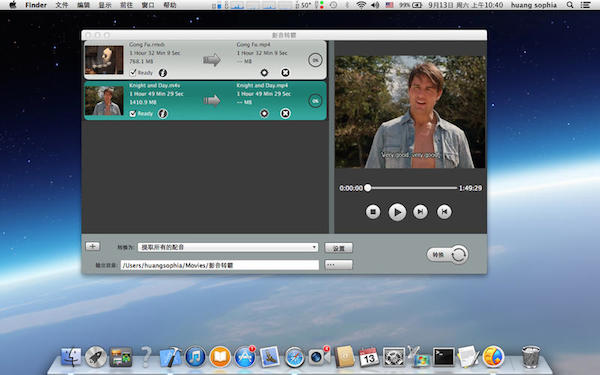Click OK circle on Knight and Day row
Image resolution: width=600 pixels, height=375 pixels.
315,101
